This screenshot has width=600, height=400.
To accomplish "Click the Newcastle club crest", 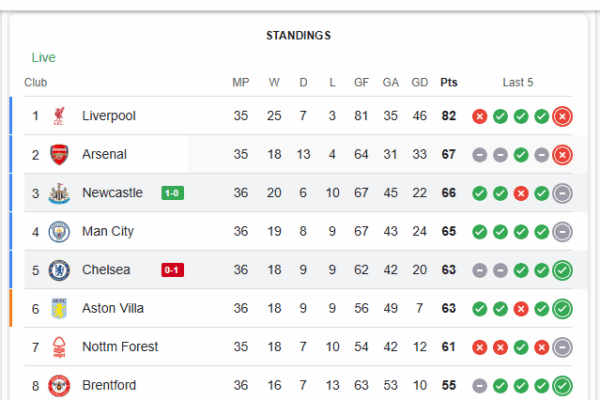I will click(59, 193).
